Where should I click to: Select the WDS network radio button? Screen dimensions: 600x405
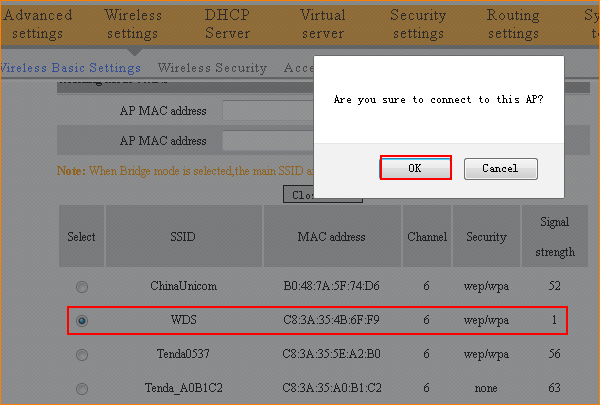(82, 321)
